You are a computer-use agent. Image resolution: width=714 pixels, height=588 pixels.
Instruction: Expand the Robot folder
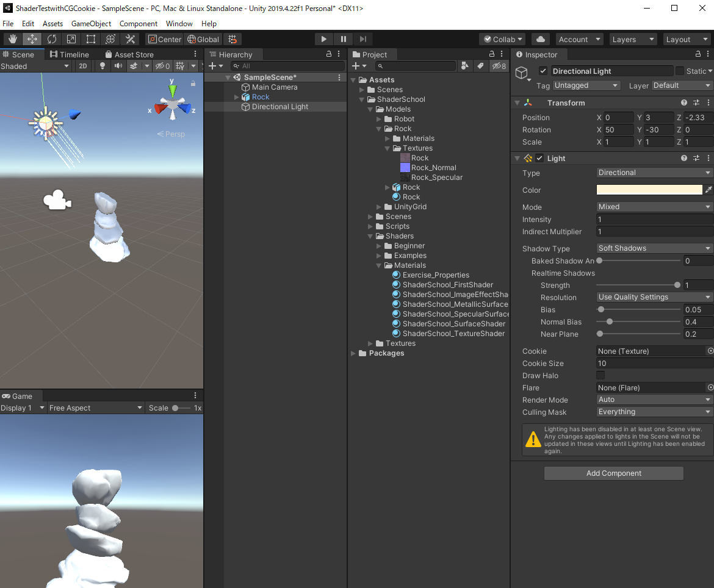[x=379, y=119]
